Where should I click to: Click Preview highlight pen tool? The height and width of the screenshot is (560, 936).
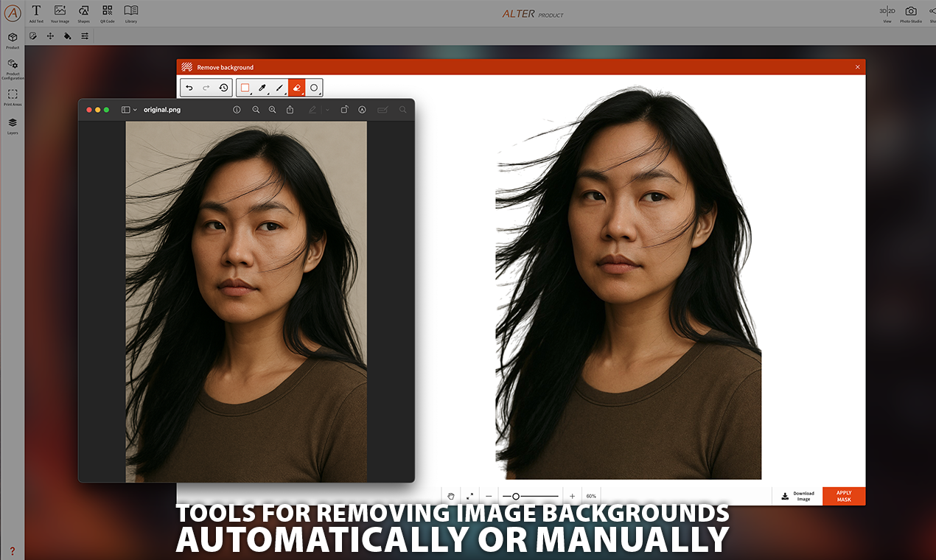tap(312, 110)
